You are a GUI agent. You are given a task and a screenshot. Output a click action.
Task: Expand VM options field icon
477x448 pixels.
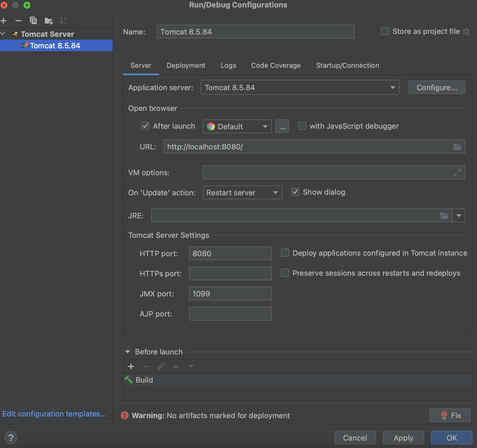(457, 172)
